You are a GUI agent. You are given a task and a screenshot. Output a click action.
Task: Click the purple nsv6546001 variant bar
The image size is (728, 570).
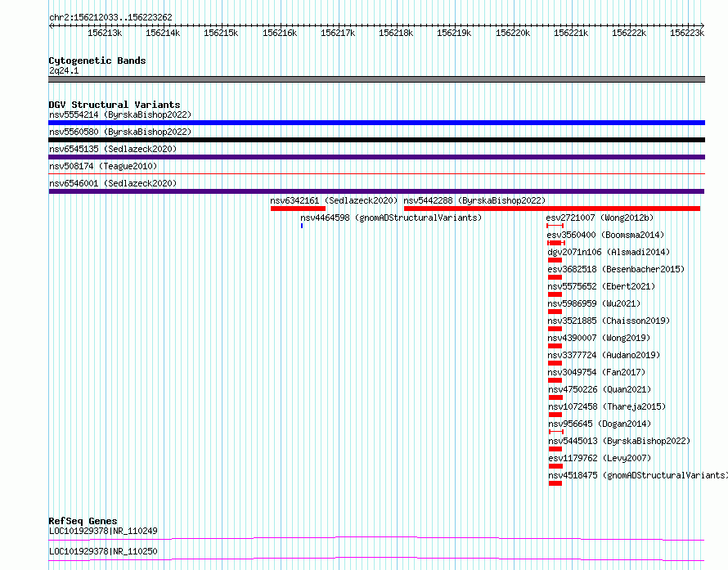(x=376, y=191)
